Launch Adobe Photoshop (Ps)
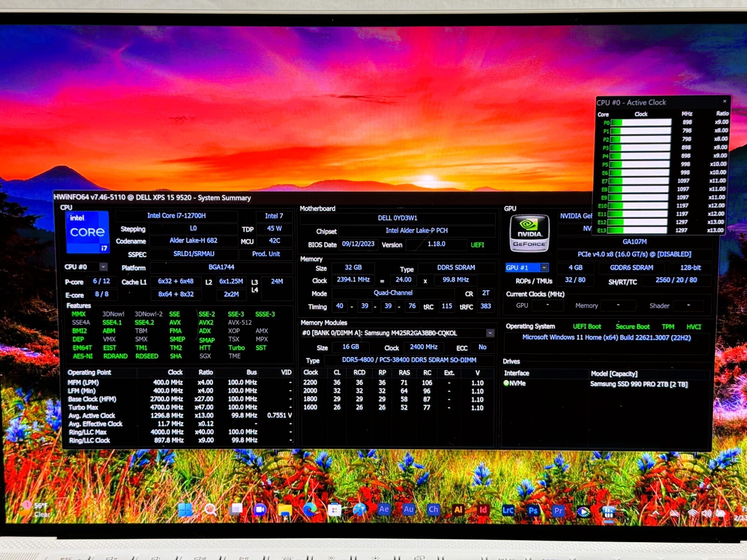747x560 pixels. point(533,510)
